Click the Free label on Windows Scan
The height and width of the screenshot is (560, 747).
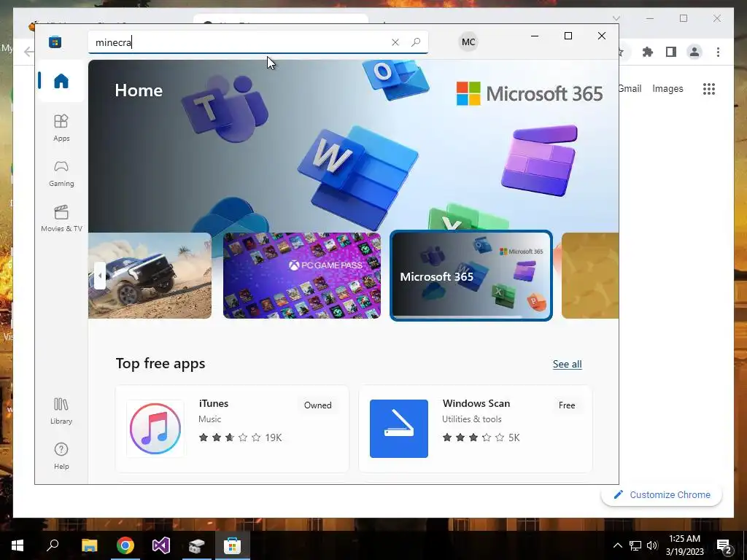click(566, 405)
